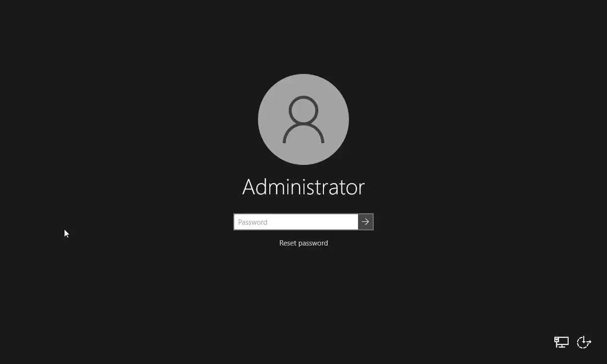This screenshot has height=364, width=607.
Task: Show network status from bottom-right icon
Action: pyautogui.click(x=561, y=342)
